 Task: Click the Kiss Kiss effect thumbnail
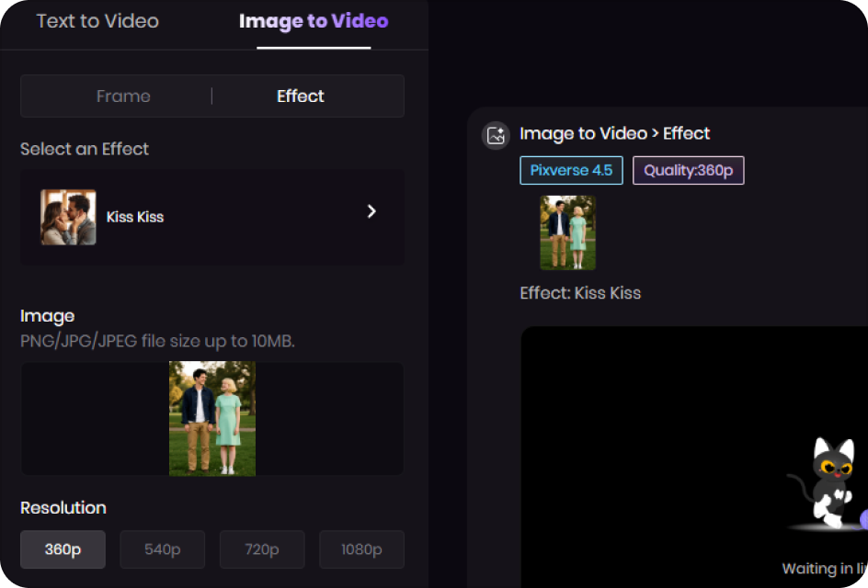[x=68, y=217]
